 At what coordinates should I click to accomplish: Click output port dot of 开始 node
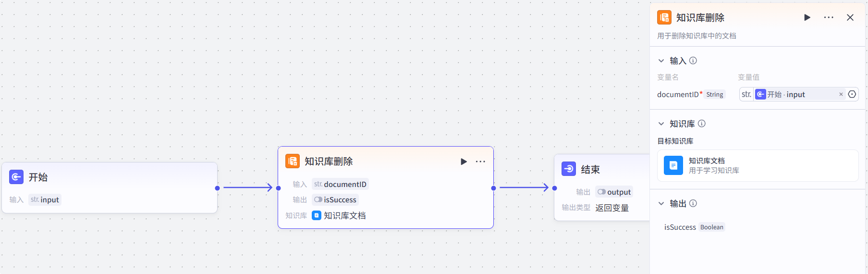point(218,188)
